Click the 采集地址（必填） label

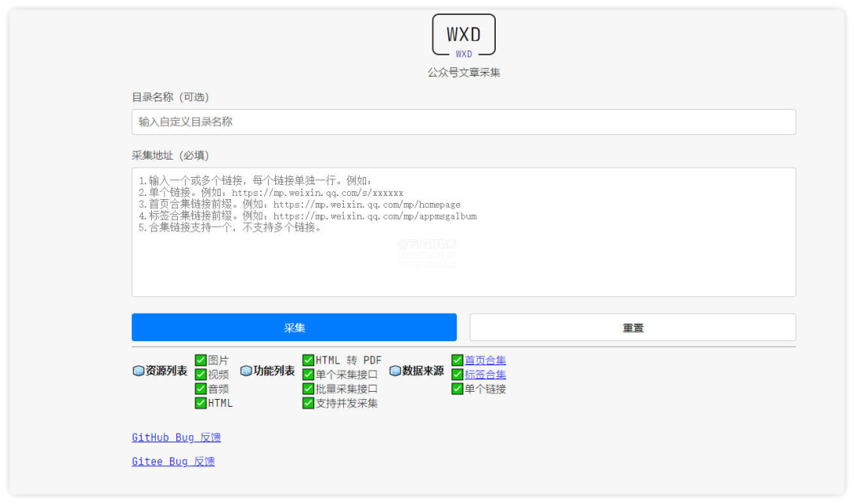(x=171, y=155)
